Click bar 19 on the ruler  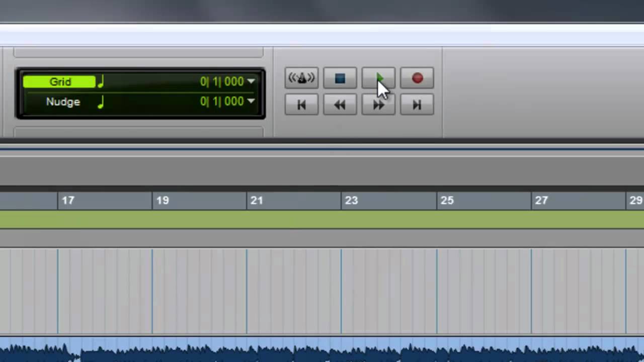tap(162, 201)
